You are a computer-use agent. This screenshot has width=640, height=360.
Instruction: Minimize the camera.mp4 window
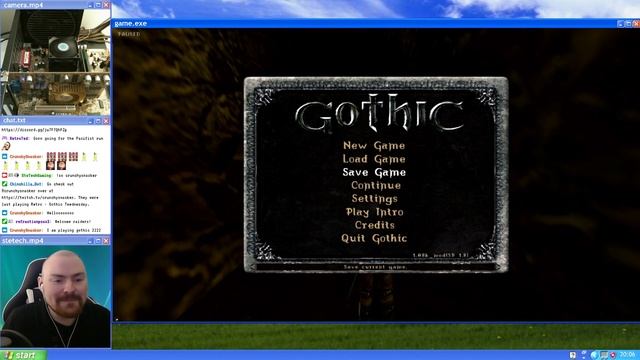(x=91, y=5)
